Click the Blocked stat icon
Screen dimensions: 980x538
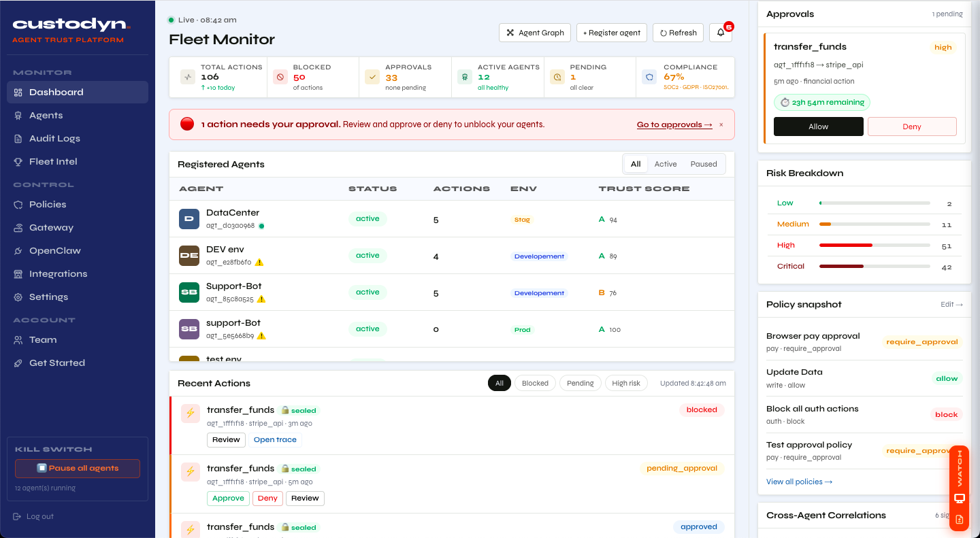pyautogui.click(x=280, y=77)
